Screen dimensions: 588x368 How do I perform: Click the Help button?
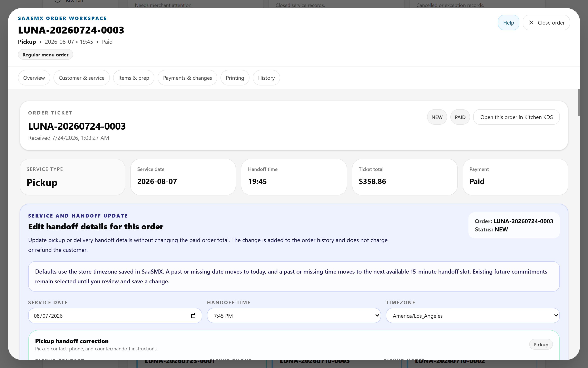coord(508,23)
